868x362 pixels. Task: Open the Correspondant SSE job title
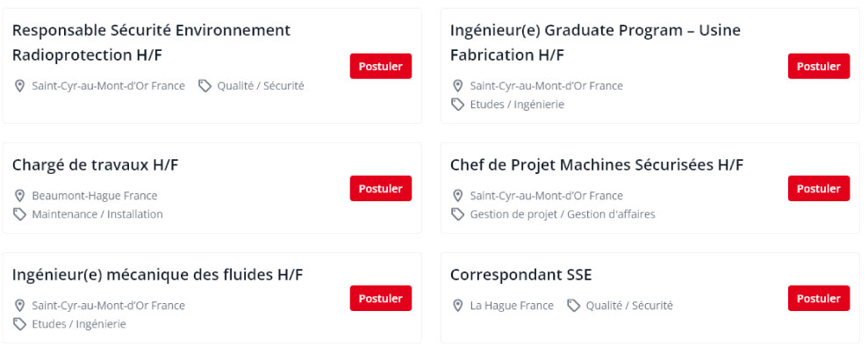click(x=521, y=275)
